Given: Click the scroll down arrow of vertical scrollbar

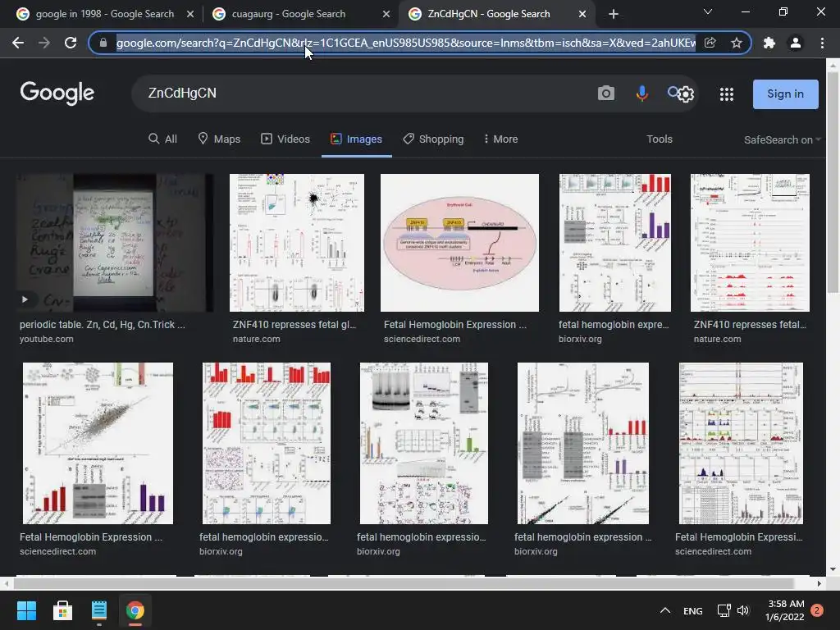Looking at the screenshot, I should coord(833,569).
